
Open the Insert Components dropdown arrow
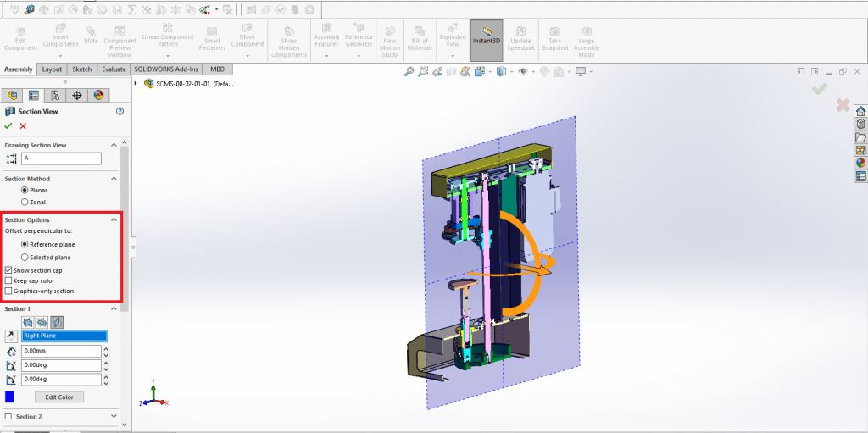60,56
